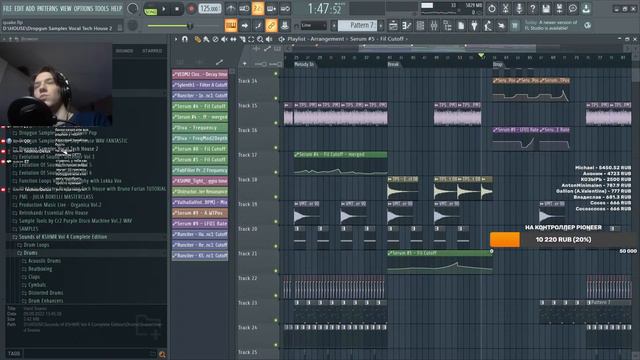640x360 pixels.
Task: Select the Zoom magnifier tool in playlist
Action: [x=260, y=39]
